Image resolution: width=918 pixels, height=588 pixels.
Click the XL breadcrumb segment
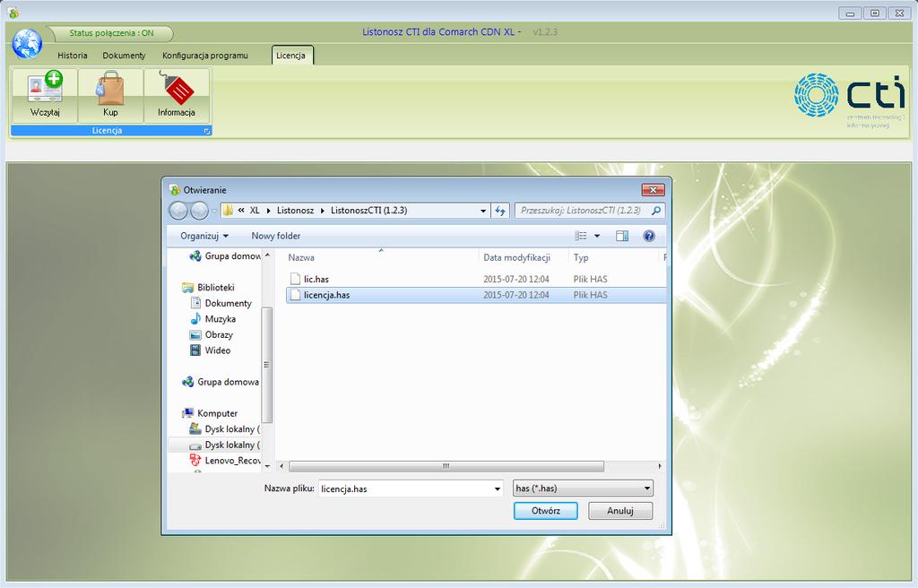[x=255, y=211]
